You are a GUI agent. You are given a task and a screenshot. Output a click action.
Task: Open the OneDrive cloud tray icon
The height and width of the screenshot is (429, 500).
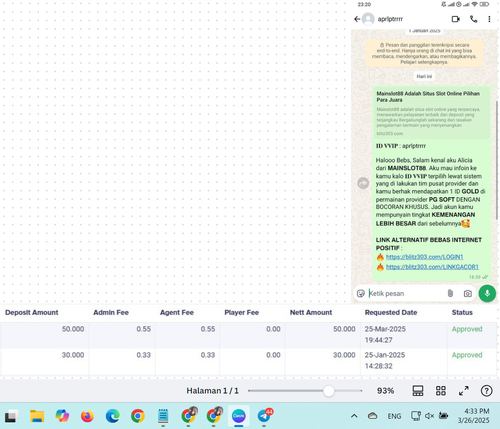point(373,416)
